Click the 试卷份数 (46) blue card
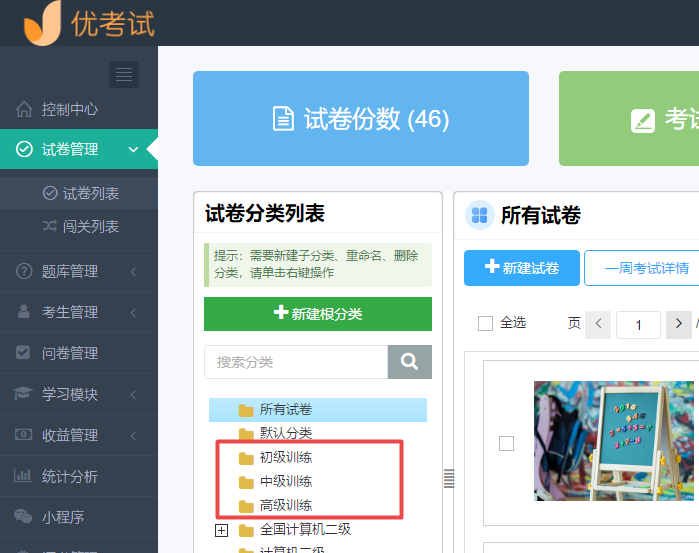Viewport: 699px width, 553px height. click(x=361, y=119)
